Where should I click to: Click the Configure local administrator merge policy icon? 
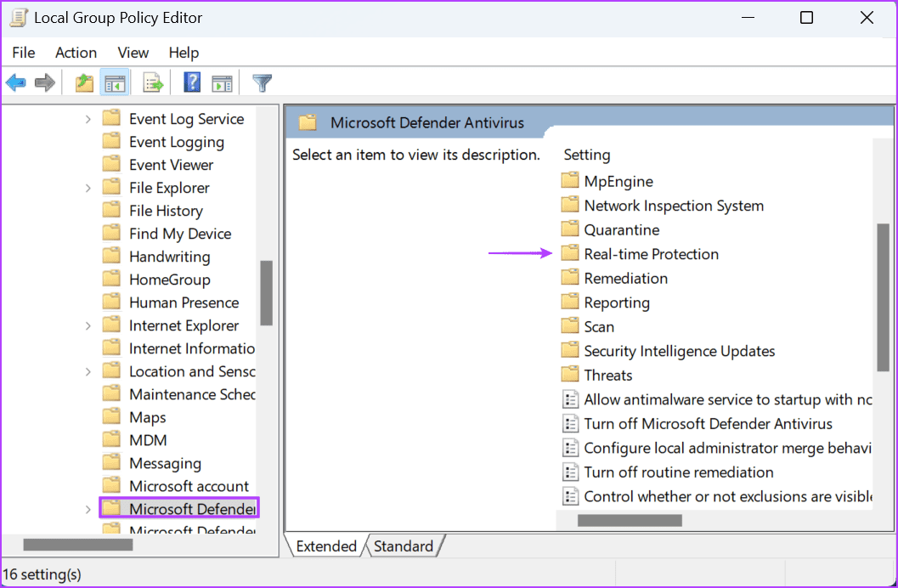click(x=570, y=448)
